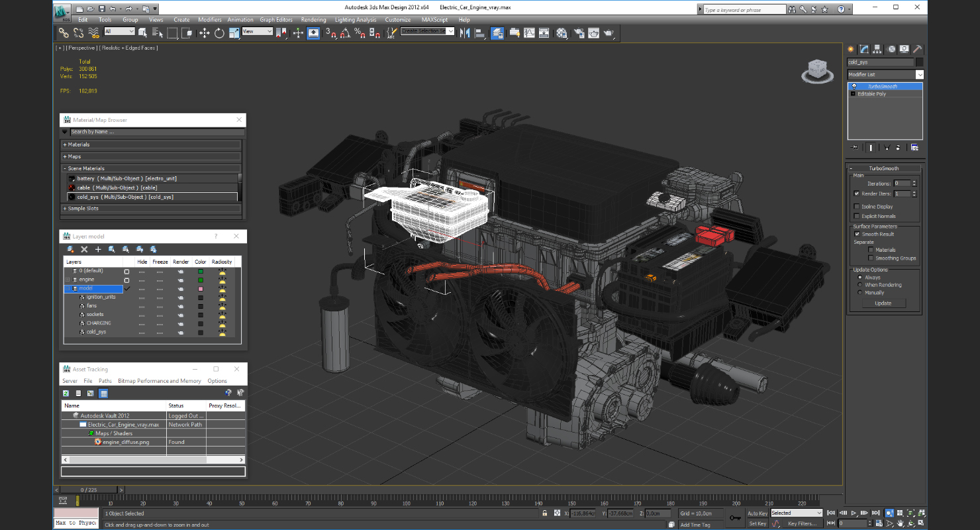Image resolution: width=980 pixels, height=530 pixels.
Task: Open Select by Name tool
Action: click(156, 32)
